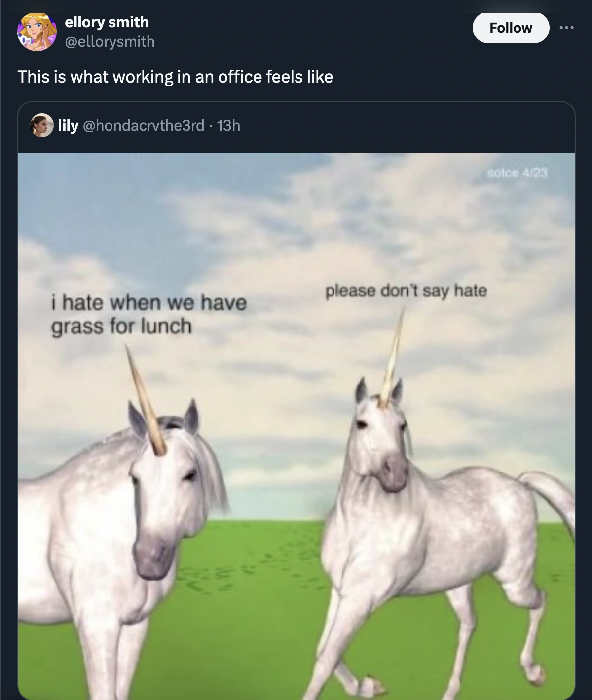Screen dimensions: 592x700
Task: Click the 13h timestamp on quoted tweet
Action: [x=228, y=126]
